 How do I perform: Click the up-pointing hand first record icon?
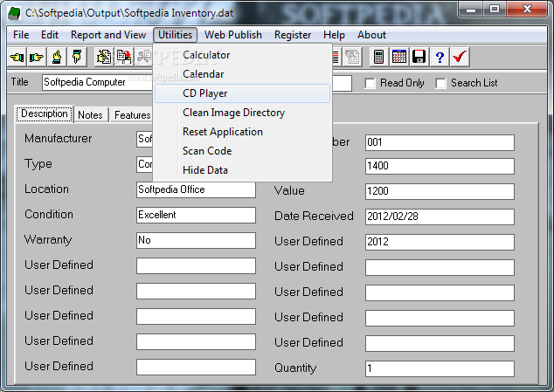[57, 57]
